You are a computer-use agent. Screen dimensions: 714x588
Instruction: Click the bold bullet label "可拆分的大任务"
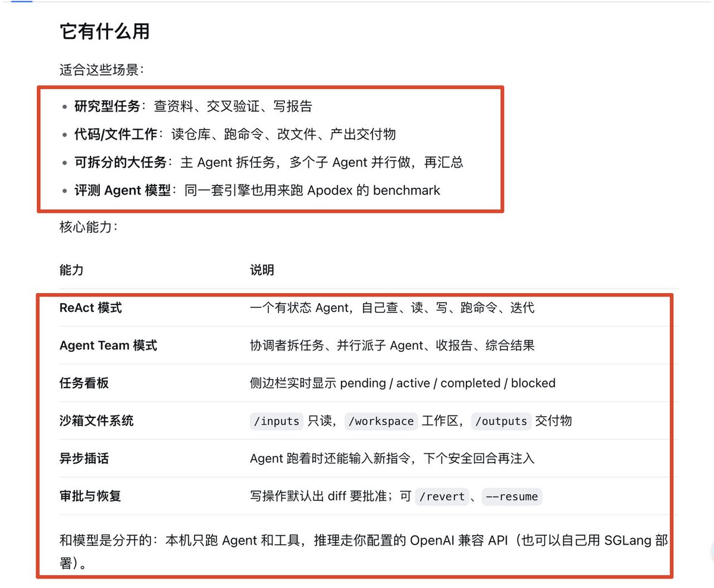(x=120, y=162)
